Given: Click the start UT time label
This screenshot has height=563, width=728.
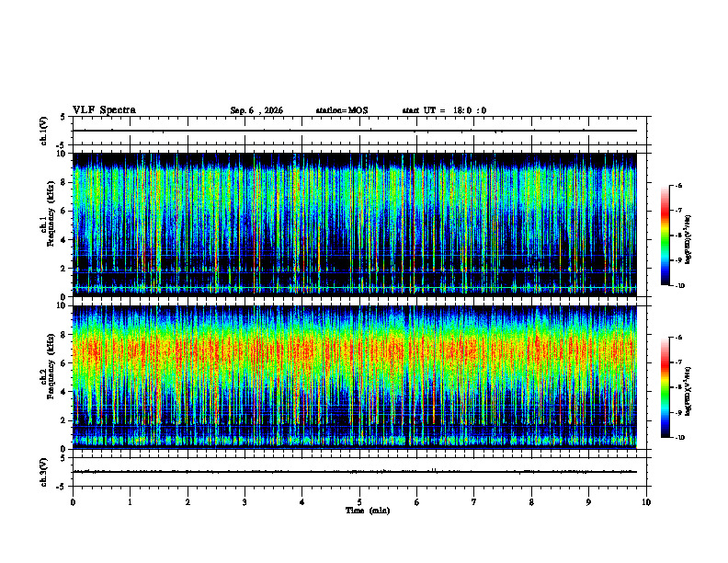Looking at the screenshot, I should pos(444,110).
